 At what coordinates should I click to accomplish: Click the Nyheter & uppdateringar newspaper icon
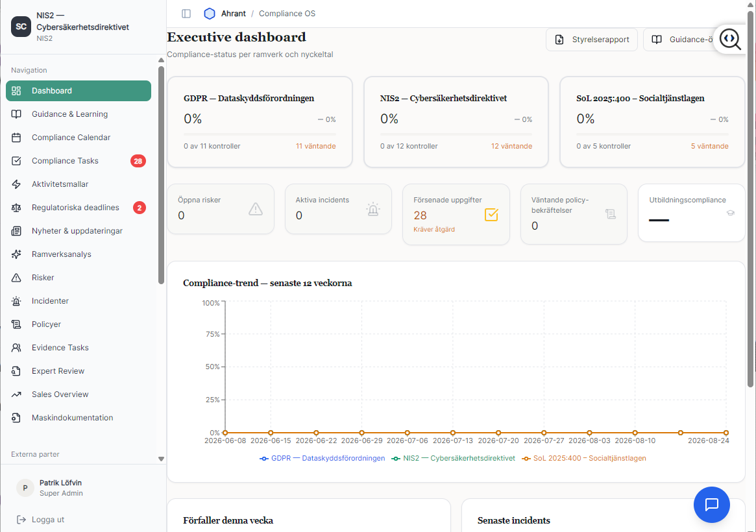[x=16, y=231]
